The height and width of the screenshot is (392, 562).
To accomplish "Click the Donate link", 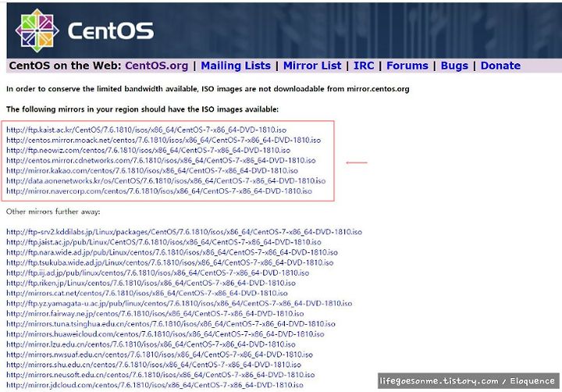I will 500,66.
